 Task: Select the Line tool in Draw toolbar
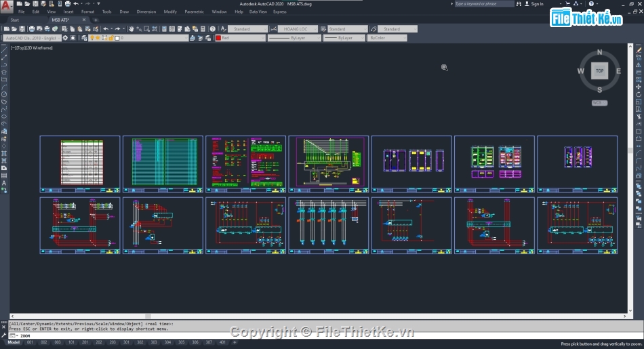(x=4, y=49)
